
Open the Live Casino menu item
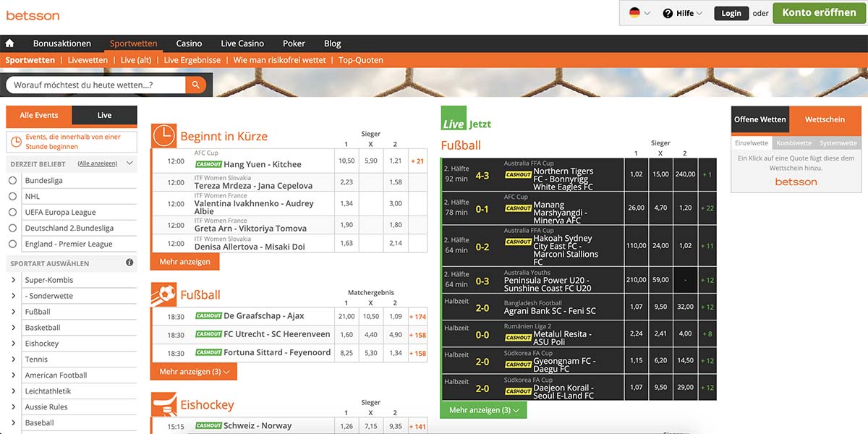pyautogui.click(x=242, y=43)
